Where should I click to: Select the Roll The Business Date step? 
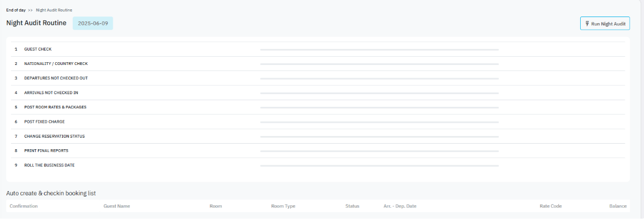49,165
